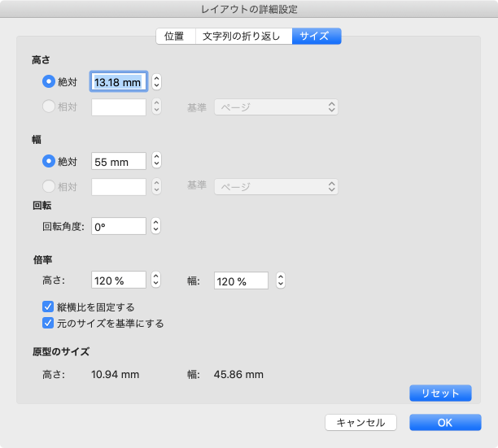Select the 絶対 radio button under 高さ
This screenshot has height=448, width=498.
[x=48, y=81]
